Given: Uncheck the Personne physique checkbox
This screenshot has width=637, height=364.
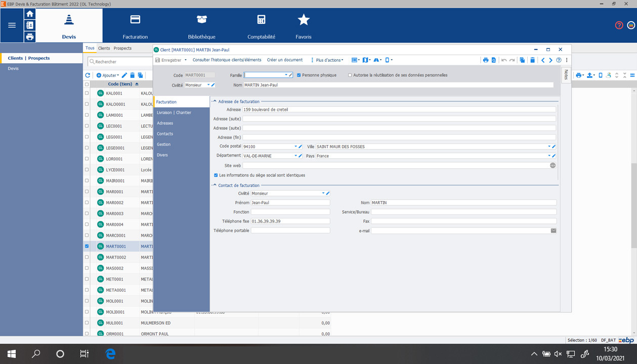Looking at the screenshot, I should tap(299, 75).
